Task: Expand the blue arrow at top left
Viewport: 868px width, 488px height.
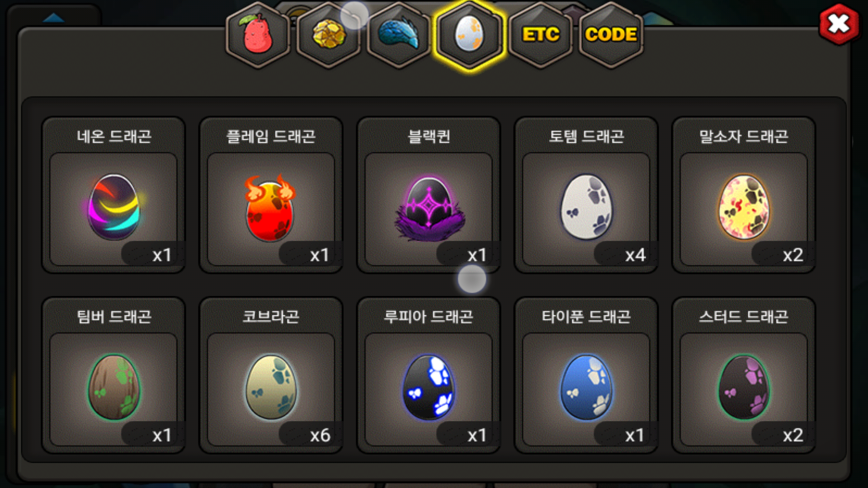Action: [x=54, y=18]
